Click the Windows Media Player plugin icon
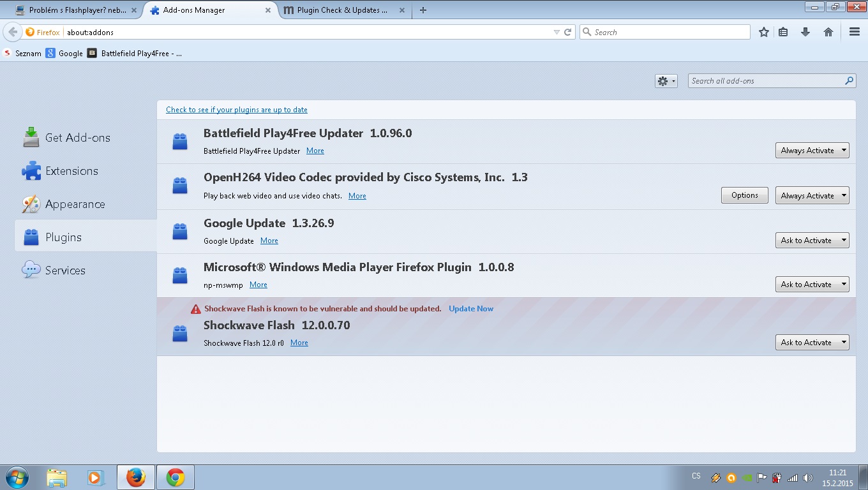The image size is (868, 490). [180, 275]
